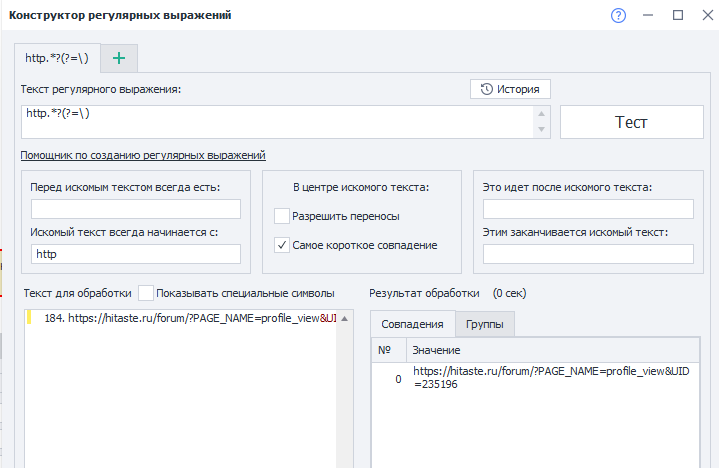Open the История history list
The width and height of the screenshot is (719, 468).
510,89
